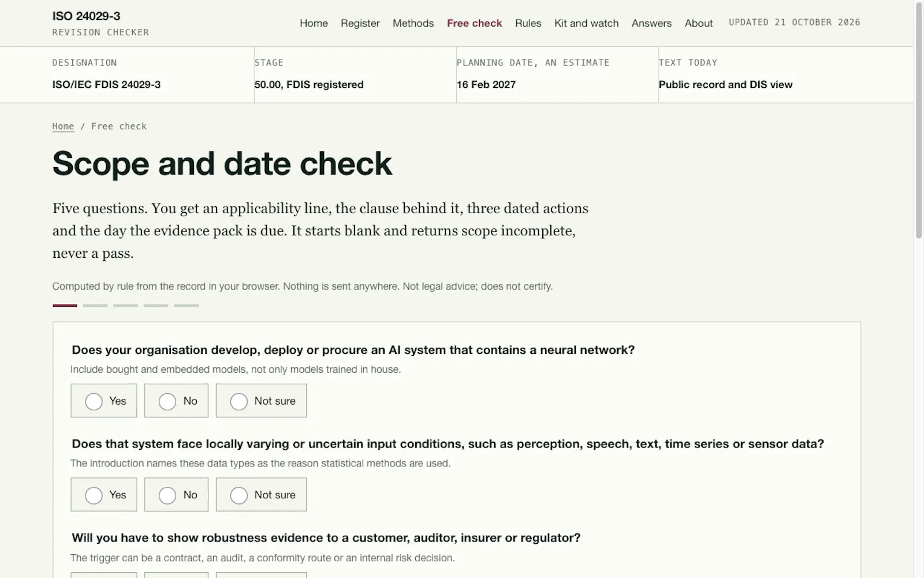Open the Answers page

point(651,23)
